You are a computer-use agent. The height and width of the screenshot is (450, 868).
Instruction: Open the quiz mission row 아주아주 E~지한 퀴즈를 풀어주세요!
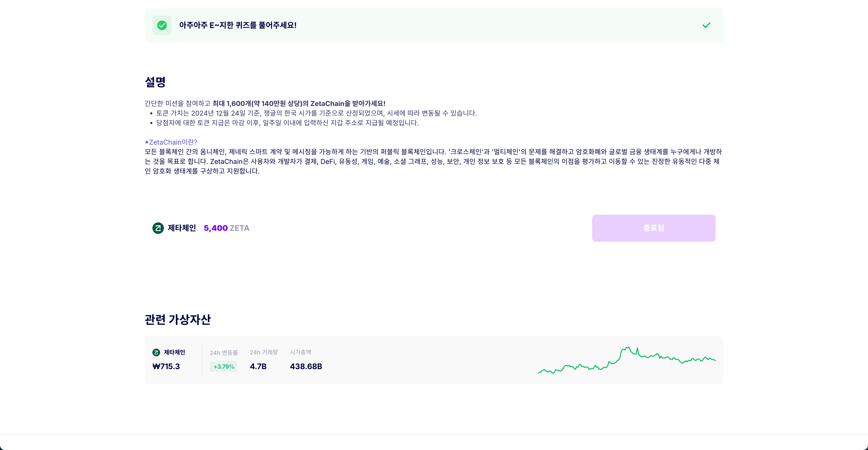434,25
